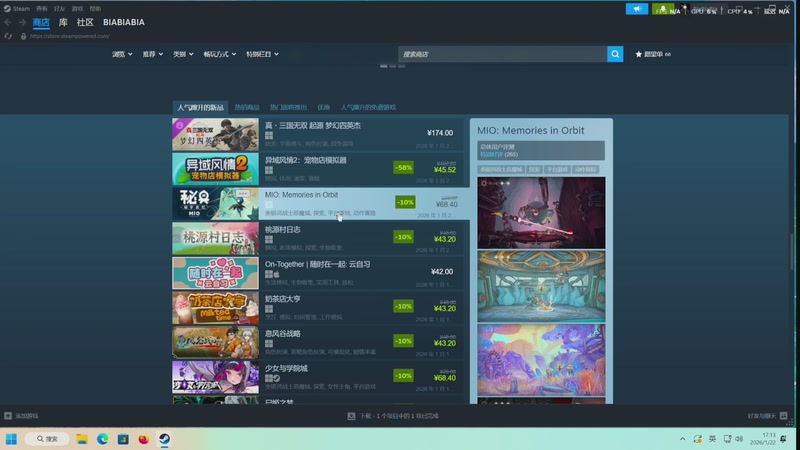800x450 pixels.
Task: Select the 人气蹿升的新品 tab
Action: pos(201,108)
